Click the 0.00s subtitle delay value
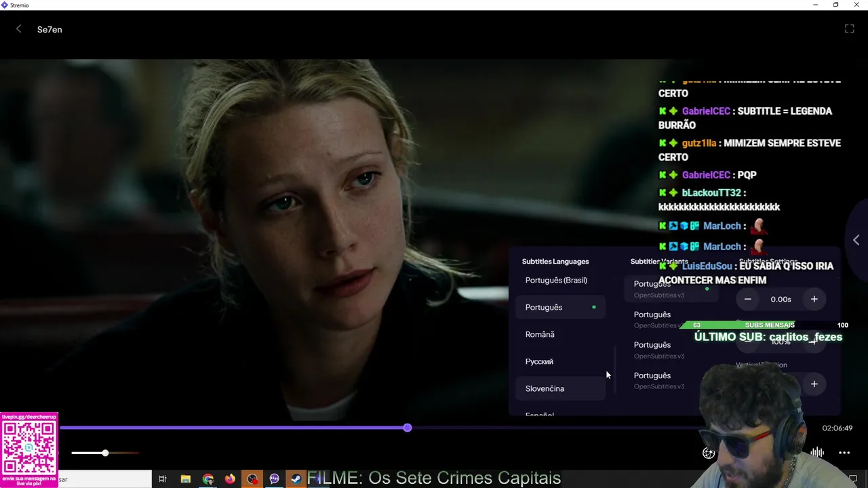 [x=781, y=299]
